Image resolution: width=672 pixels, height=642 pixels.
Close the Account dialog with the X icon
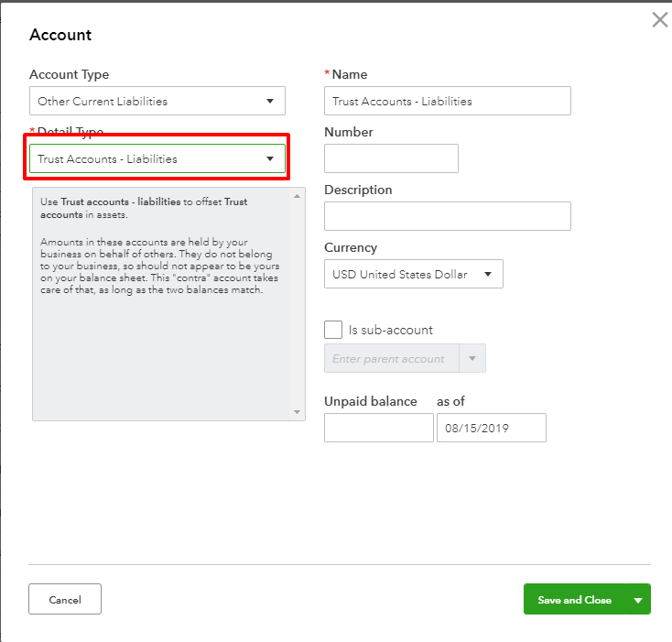(659, 20)
